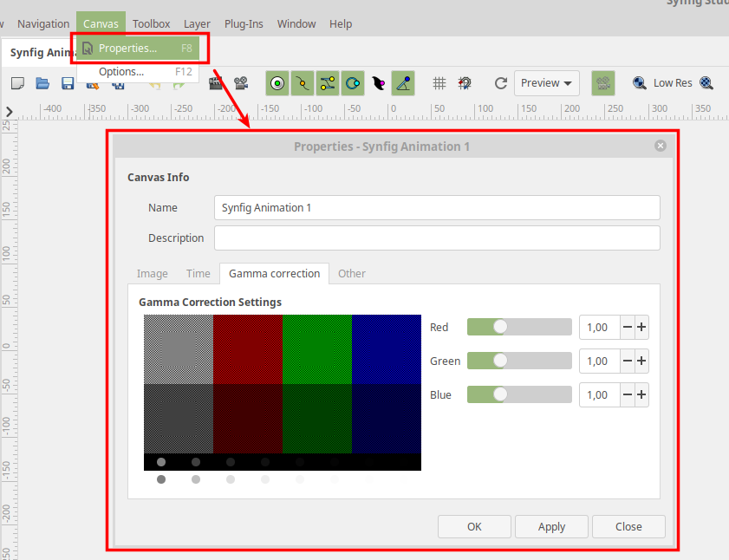The image size is (729, 560).
Task: Adjust the Red gamma slider
Action: tap(519, 327)
